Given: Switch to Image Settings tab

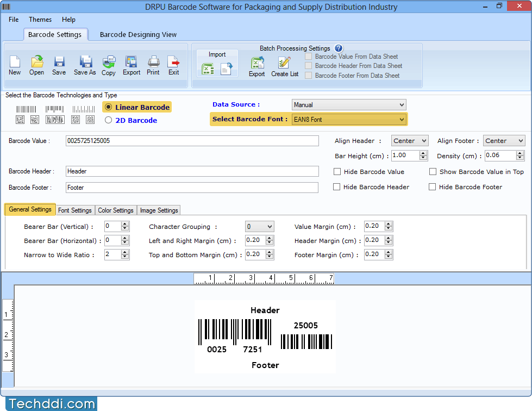Looking at the screenshot, I should (159, 210).
